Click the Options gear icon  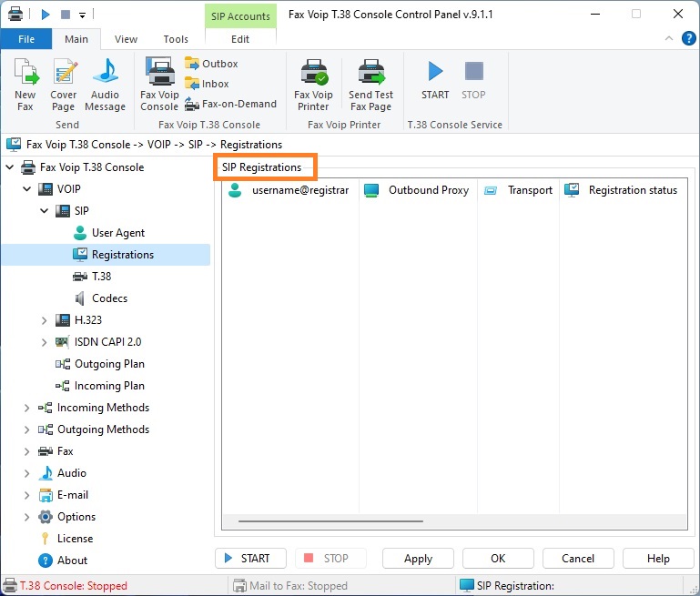point(46,517)
